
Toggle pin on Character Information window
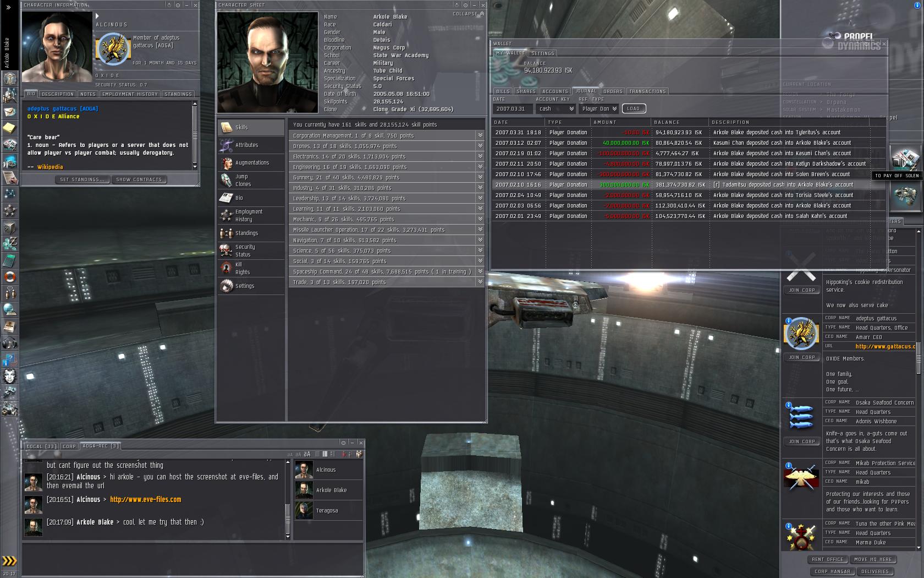[x=178, y=5]
